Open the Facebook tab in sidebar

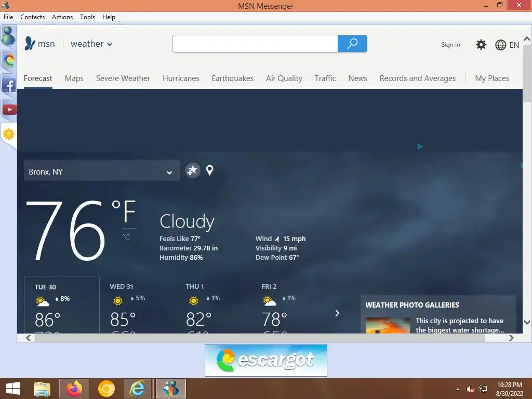click(x=9, y=85)
